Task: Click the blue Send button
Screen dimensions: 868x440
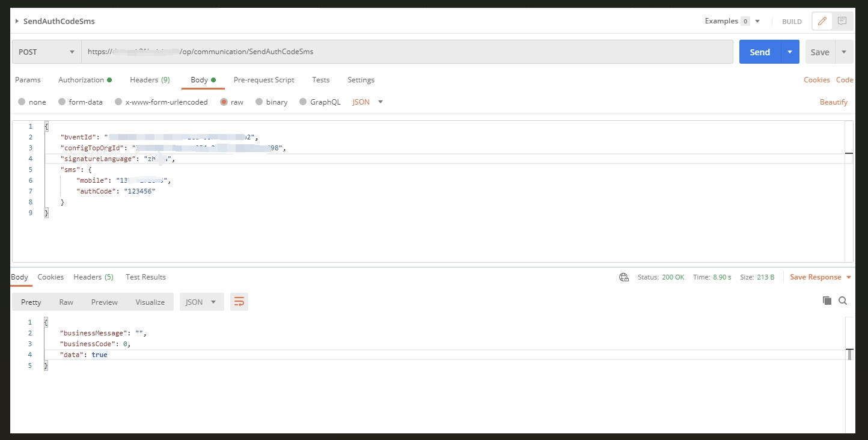Action: tap(760, 52)
